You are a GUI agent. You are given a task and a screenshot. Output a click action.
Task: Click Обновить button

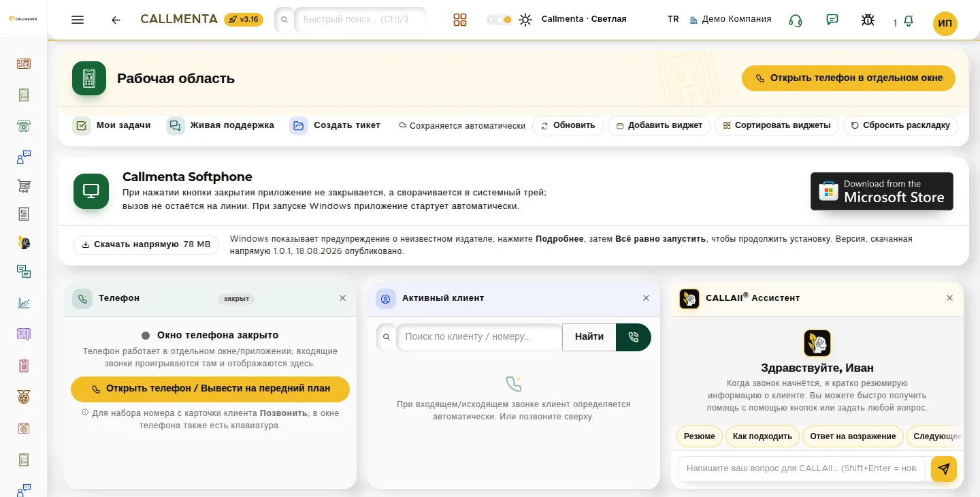568,125
